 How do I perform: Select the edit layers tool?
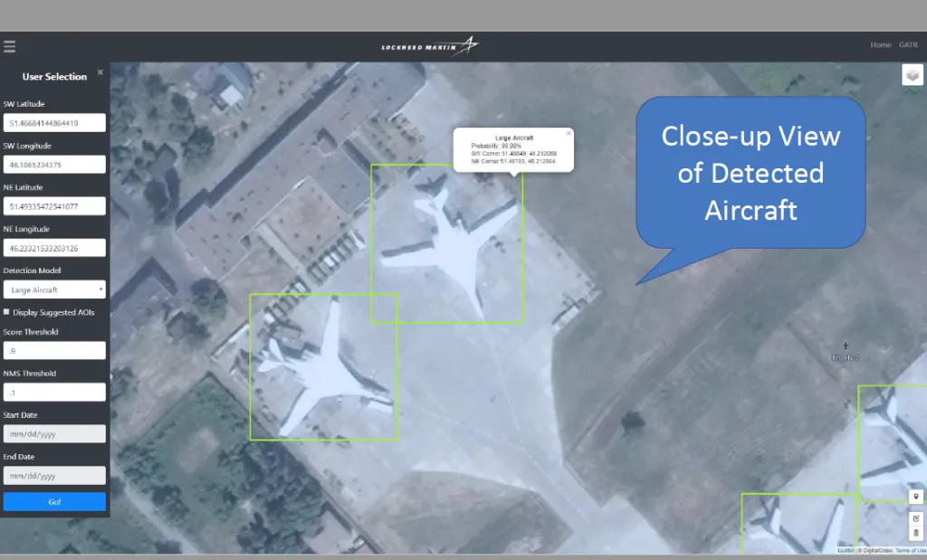tap(916, 518)
